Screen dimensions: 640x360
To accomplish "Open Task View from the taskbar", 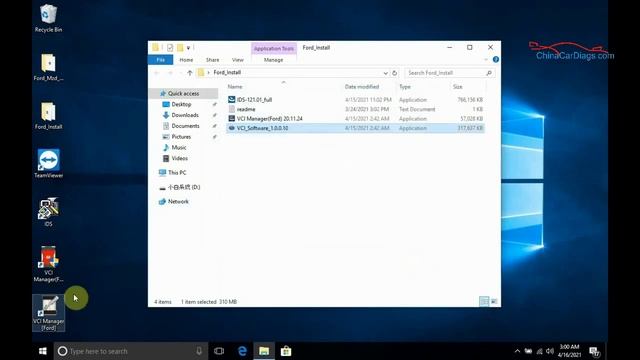I will coord(219,351).
